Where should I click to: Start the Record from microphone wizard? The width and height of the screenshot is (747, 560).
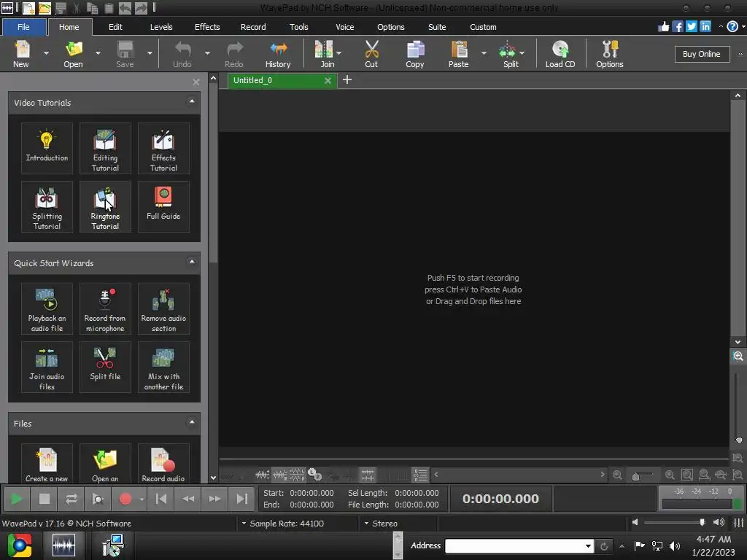pos(105,308)
